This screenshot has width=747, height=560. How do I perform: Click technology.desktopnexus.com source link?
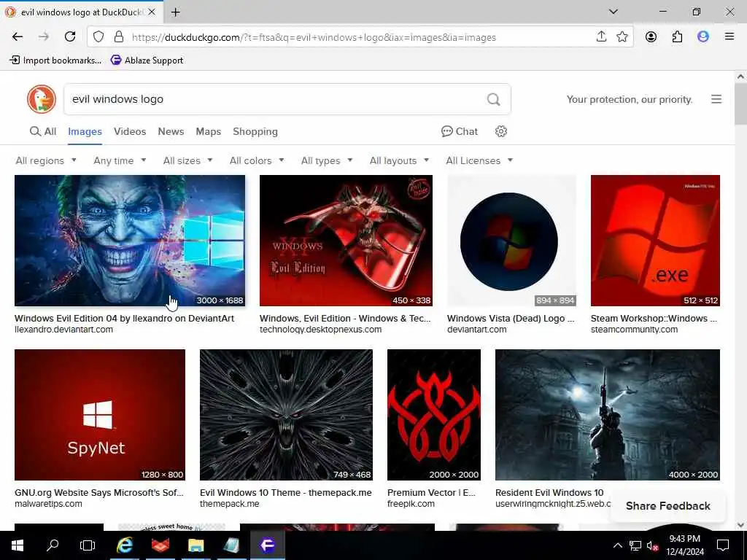(321, 330)
